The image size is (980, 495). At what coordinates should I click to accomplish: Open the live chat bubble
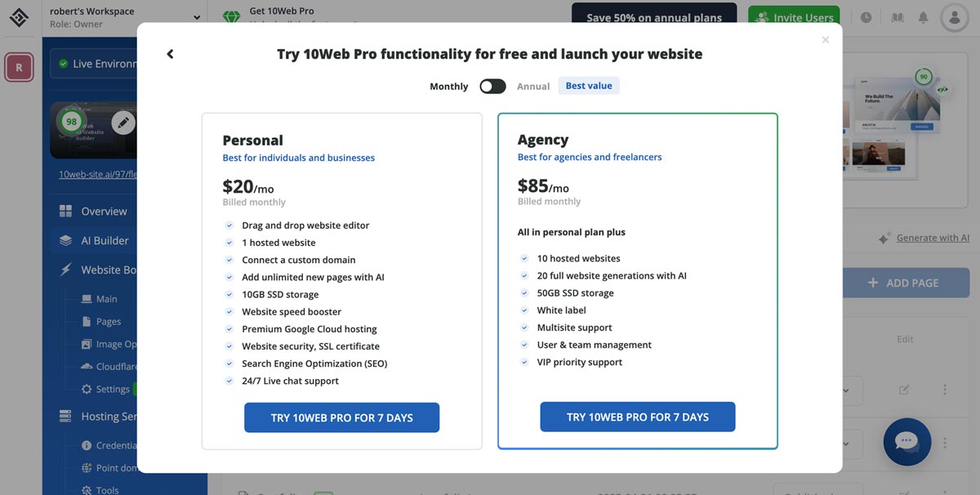[906, 442]
